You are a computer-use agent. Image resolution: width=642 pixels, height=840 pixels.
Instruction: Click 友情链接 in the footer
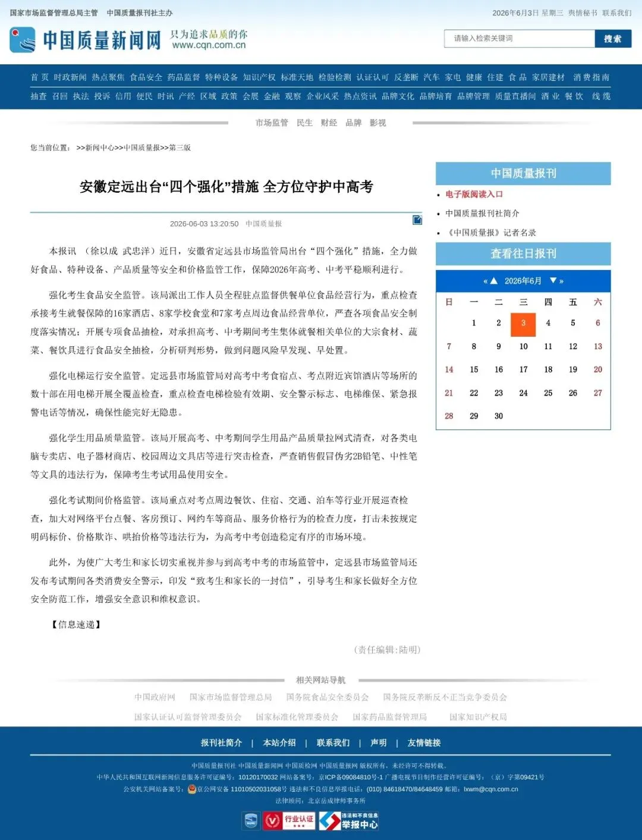[x=424, y=742]
